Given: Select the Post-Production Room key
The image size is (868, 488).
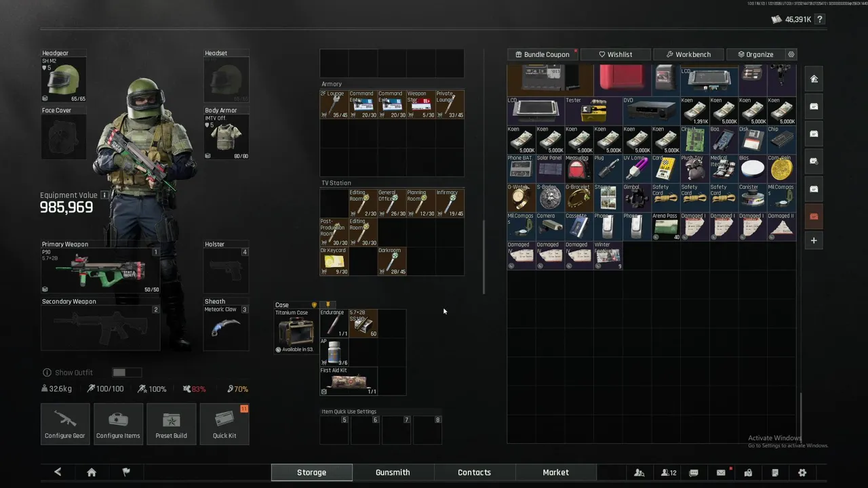Looking at the screenshot, I should click(x=334, y=232).
